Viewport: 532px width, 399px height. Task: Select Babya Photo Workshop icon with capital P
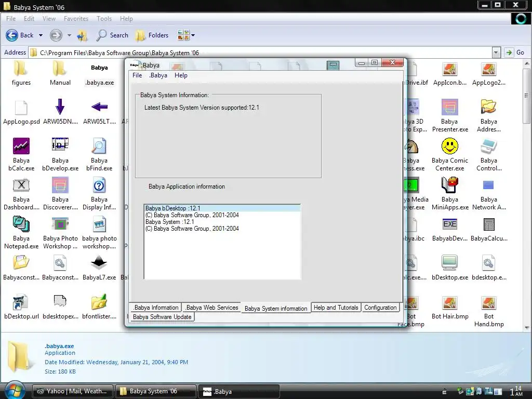pyautogui.click(x=60, y=232)
